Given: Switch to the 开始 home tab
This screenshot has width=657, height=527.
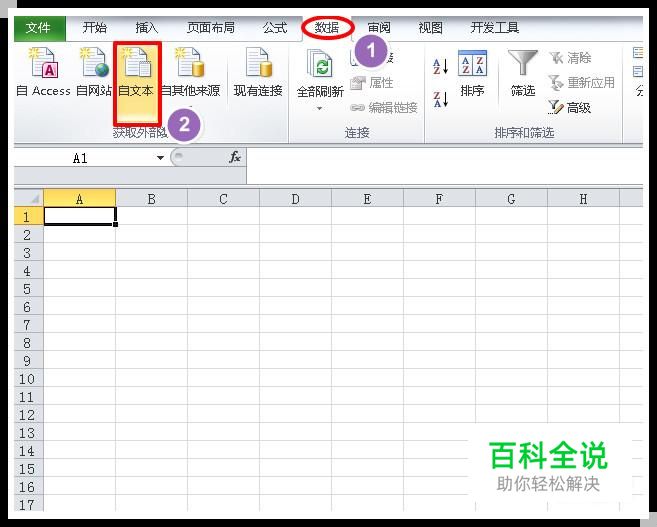Looking at the screenshot, I should coord(95,28).
